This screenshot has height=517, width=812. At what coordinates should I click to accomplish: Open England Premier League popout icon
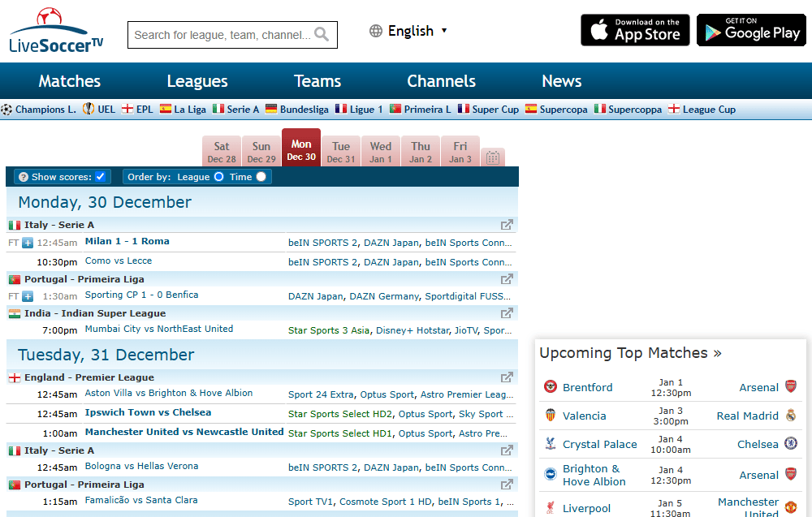pyautogui.click(x=507, y=377)
